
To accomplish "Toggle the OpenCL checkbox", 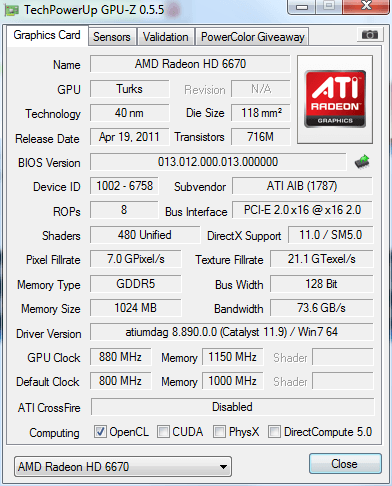I will click(x=100, y=431).
